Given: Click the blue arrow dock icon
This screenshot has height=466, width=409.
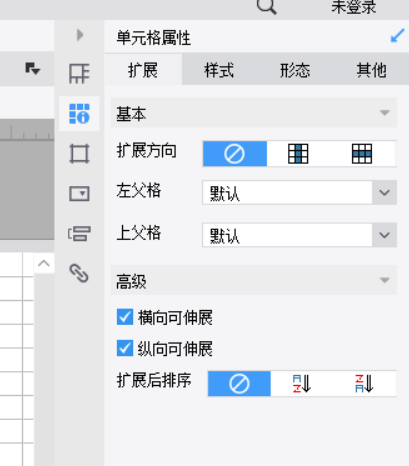Looking at the screenshot, I should tap(398, 36).
